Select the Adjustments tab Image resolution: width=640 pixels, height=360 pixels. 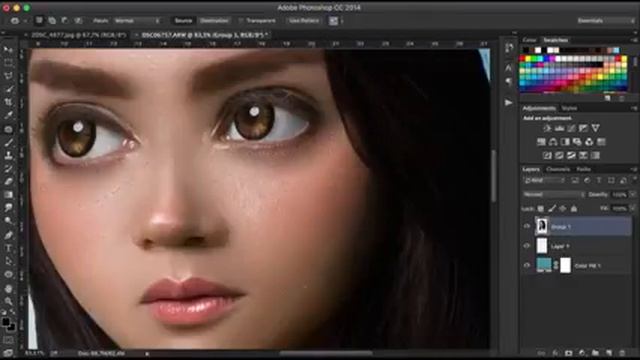(x=539, y=108)
